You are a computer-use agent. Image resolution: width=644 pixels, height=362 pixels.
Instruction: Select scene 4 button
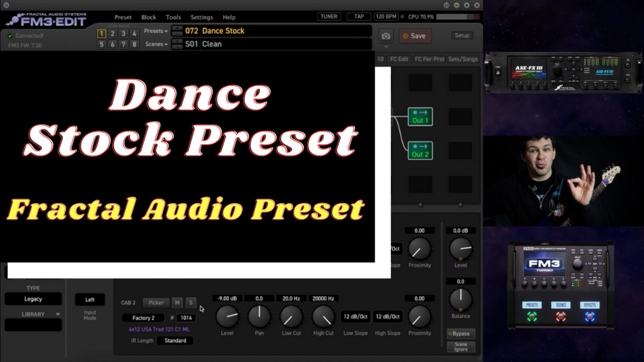pyautogui.click(x=135, y=34)
